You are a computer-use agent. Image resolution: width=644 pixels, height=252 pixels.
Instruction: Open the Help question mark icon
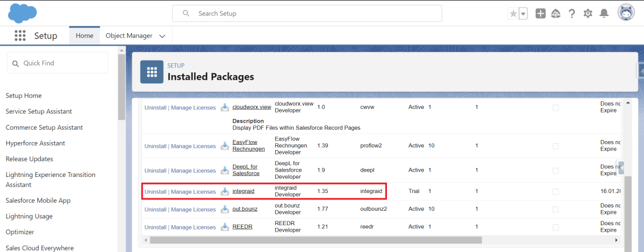tap(572, 13)
